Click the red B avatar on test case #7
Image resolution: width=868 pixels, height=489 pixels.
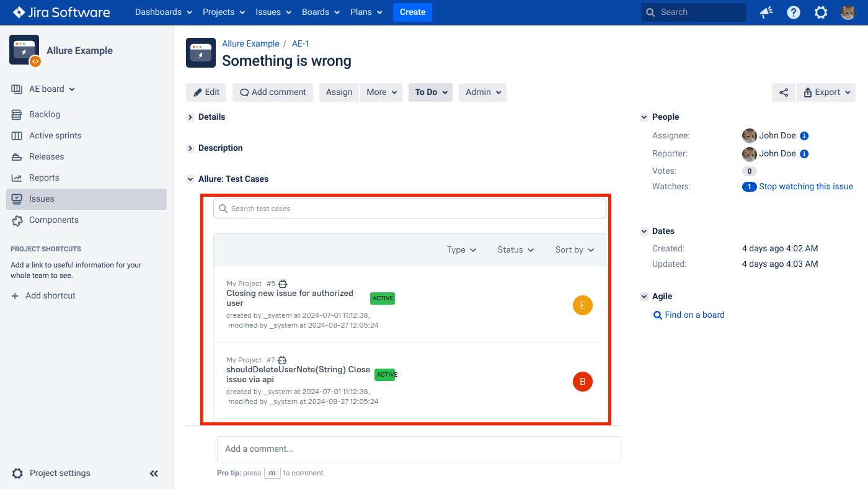(x=583, y=381)
